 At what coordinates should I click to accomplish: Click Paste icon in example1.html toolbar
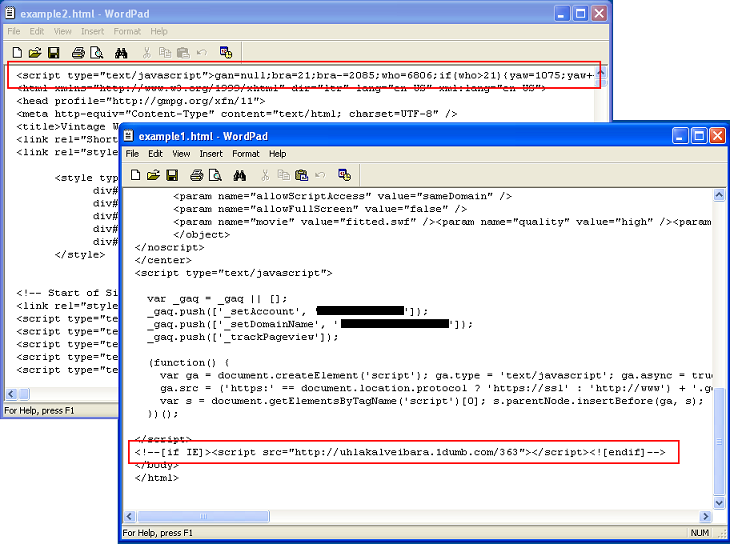300,175
